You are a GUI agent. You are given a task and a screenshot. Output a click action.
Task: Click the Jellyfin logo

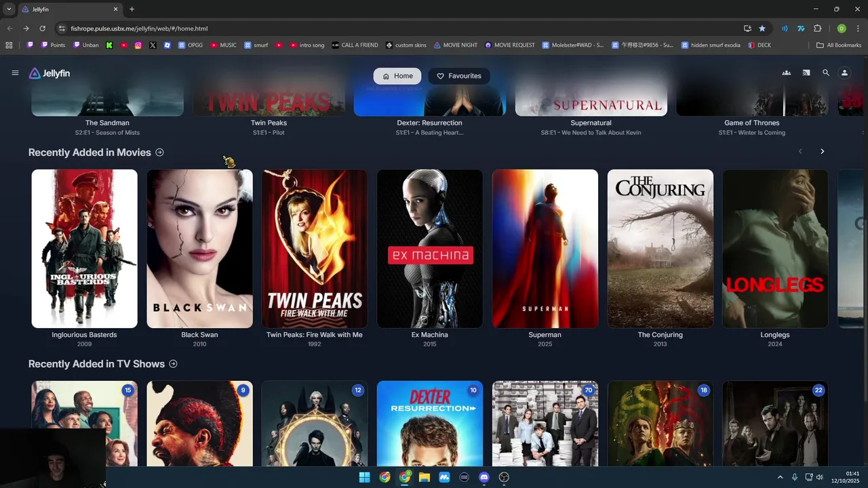point(50,73)
